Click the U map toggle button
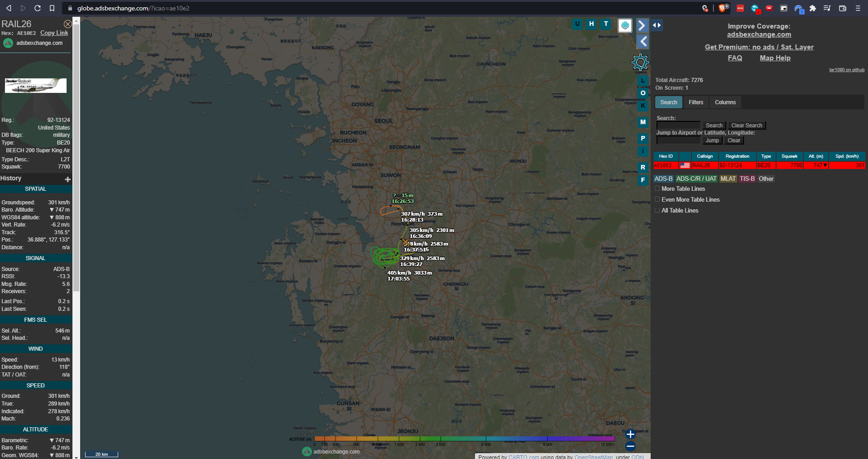Image resolution: width=868 pixels, height=459 pixels. (577, 24)
